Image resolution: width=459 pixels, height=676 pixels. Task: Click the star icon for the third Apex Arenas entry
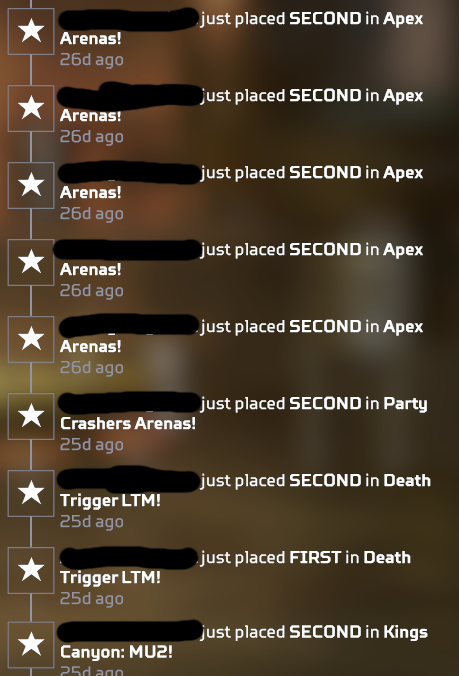click(31, 185)
